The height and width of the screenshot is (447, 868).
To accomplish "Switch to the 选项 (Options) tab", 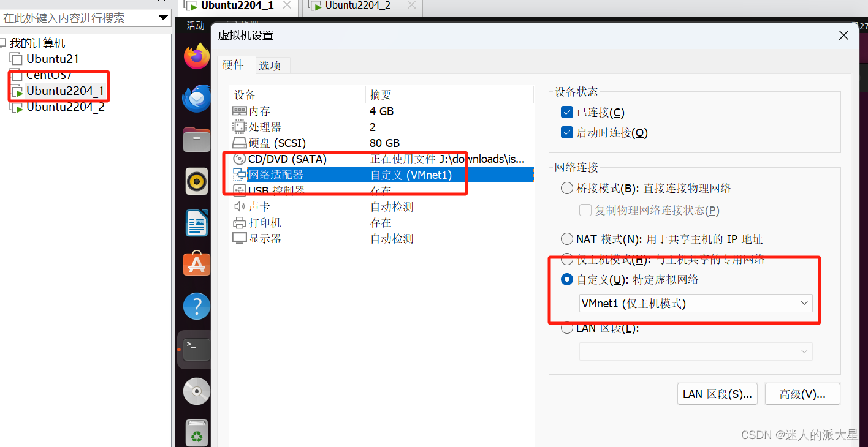I will [270, 66].
